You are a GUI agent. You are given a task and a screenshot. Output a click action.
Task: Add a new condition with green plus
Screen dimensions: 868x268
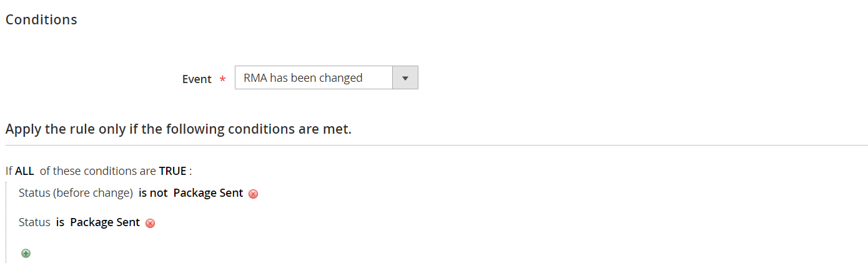click(26, 253)
